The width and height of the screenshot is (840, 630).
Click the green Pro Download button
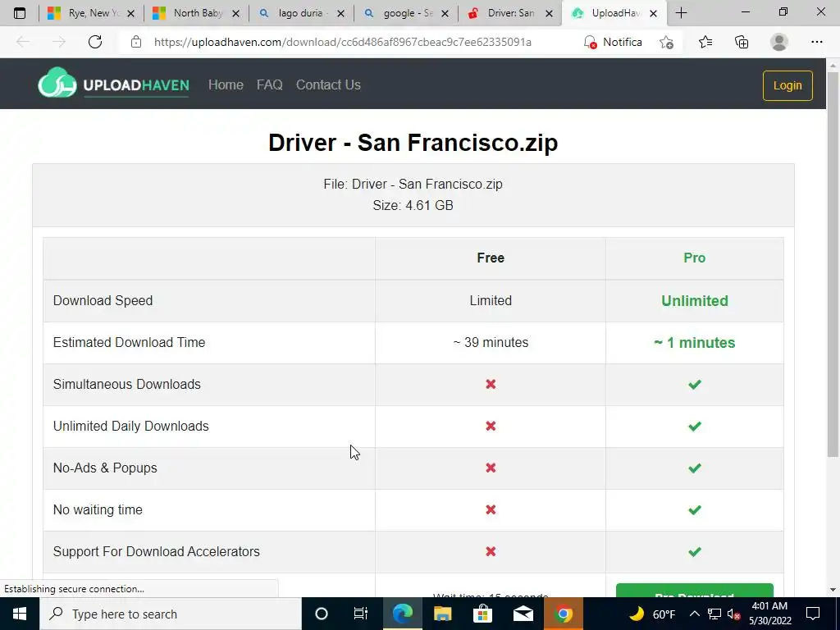click(694, 591)
